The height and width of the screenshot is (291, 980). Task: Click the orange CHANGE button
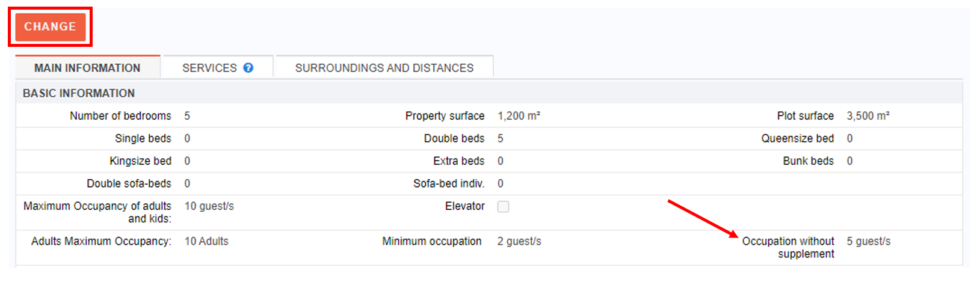tap(50, 27)
